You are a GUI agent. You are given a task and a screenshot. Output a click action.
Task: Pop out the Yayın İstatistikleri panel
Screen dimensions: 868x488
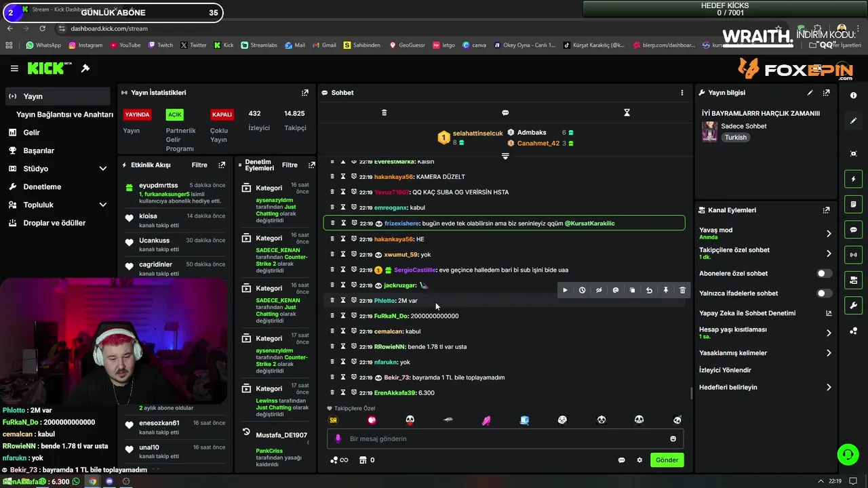(x=305, y=93)
